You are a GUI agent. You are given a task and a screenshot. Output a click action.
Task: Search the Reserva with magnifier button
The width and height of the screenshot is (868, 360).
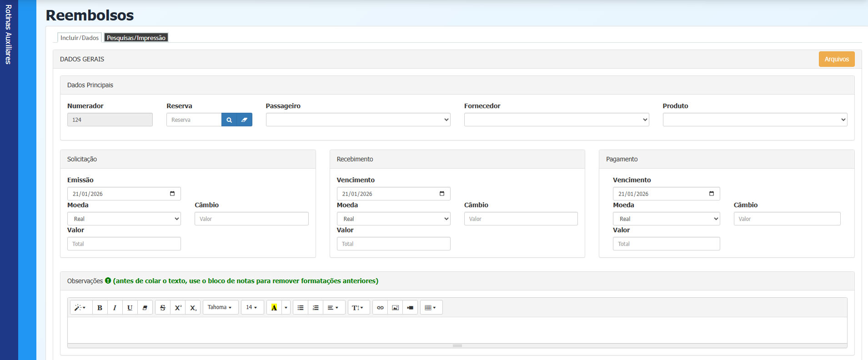(x=229, y=120)
